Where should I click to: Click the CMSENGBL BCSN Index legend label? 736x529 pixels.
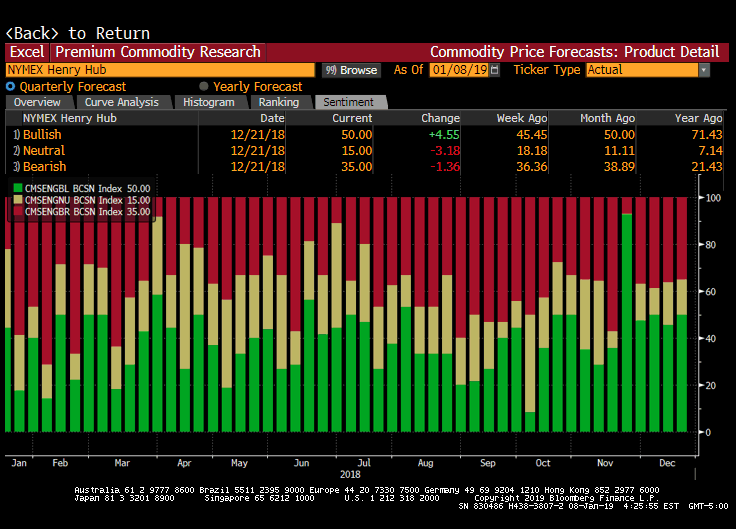pyautogui.click(x=74, y=188)
